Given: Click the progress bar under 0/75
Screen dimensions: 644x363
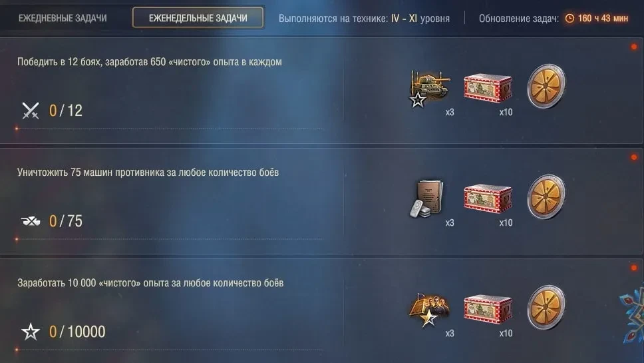Looking at the screenshot, I should click(x=169, y=239).
